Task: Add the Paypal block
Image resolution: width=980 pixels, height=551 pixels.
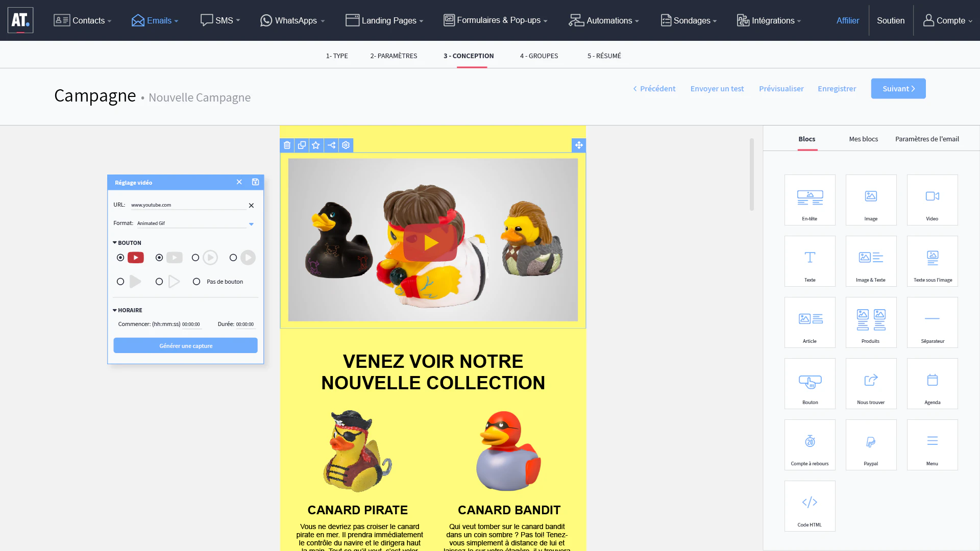Action: [x=871, y=445]
